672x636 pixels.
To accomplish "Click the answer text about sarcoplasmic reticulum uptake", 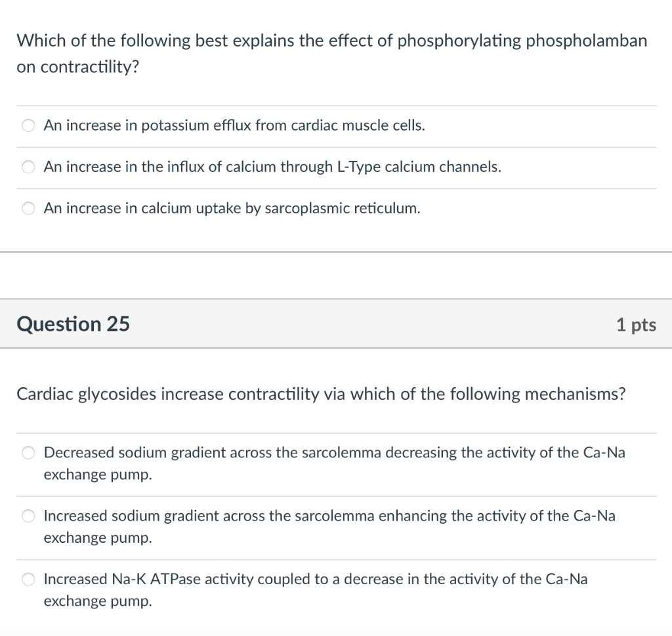I will [232, 209].
